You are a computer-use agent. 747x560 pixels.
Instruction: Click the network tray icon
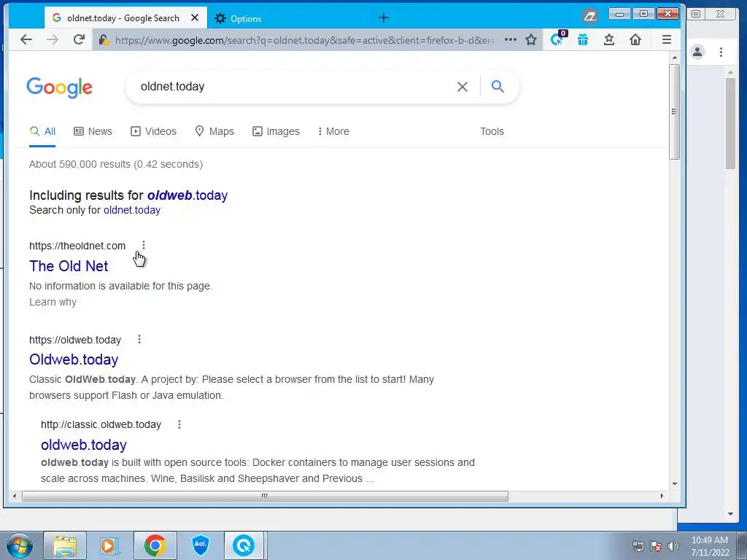[x=638, y=546]
